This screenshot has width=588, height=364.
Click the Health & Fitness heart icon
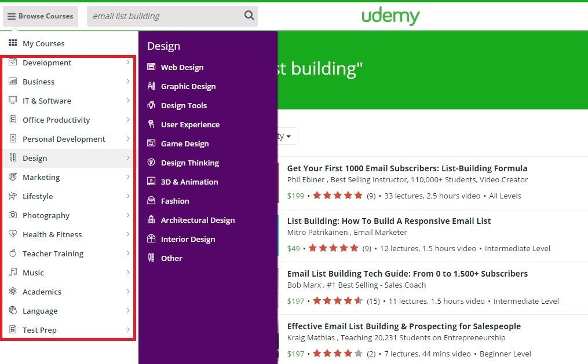tap(13, 234)
